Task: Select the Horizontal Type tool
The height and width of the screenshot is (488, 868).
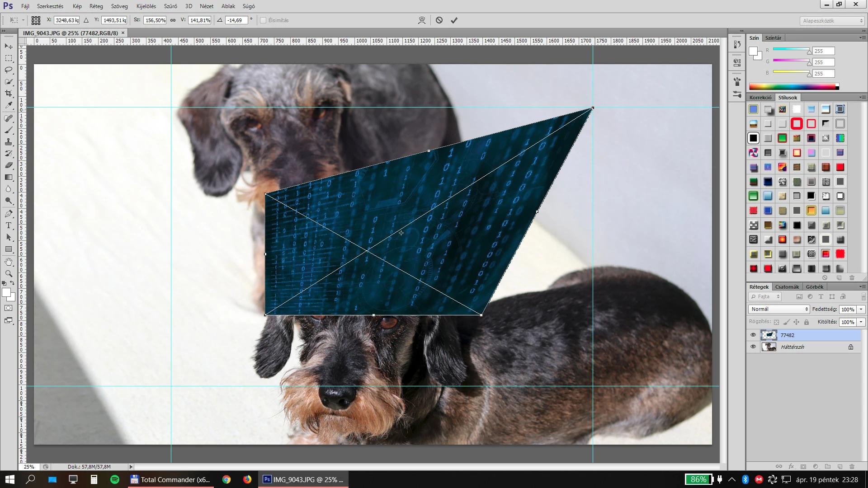Action: click(x=9, y=225)
